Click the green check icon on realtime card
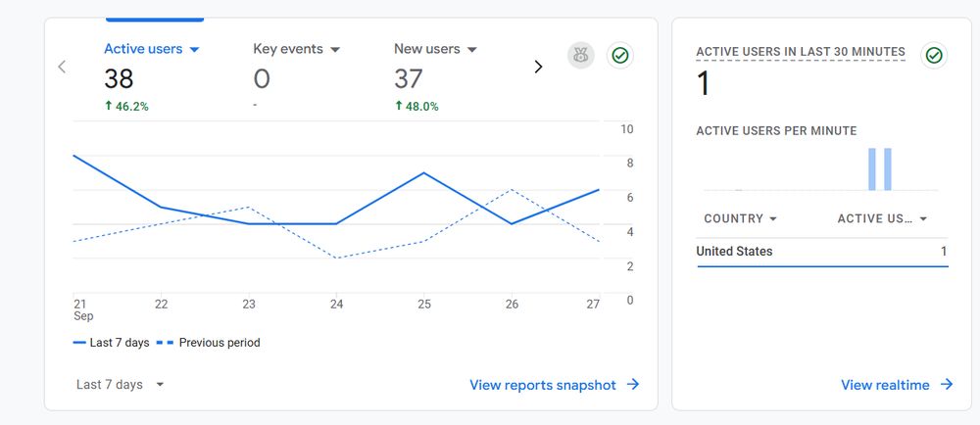Viewport: 980px width, 425px height. pos(934,56)
